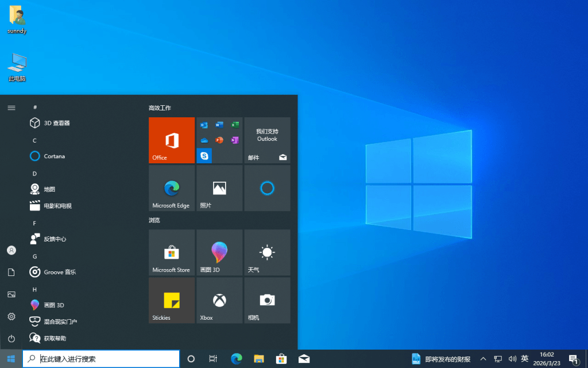This screenshot has width=588, height=368.
Task: Open 3D 查看器 in the app list
Action: pyautogui.click(x=84, y=123)
